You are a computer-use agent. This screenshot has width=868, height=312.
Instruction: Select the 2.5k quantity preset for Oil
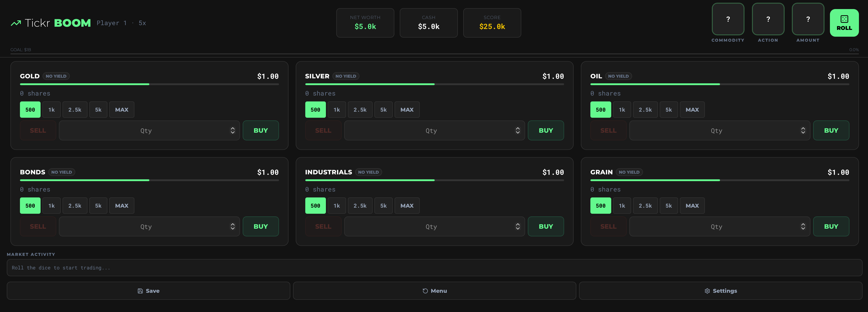tap(645, 110)
